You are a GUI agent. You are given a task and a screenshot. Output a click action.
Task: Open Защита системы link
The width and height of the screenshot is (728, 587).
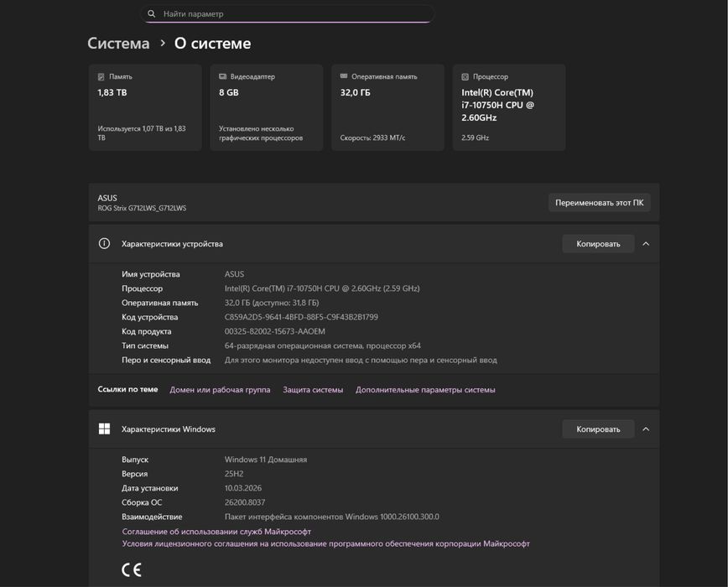(x=313, y=390)
